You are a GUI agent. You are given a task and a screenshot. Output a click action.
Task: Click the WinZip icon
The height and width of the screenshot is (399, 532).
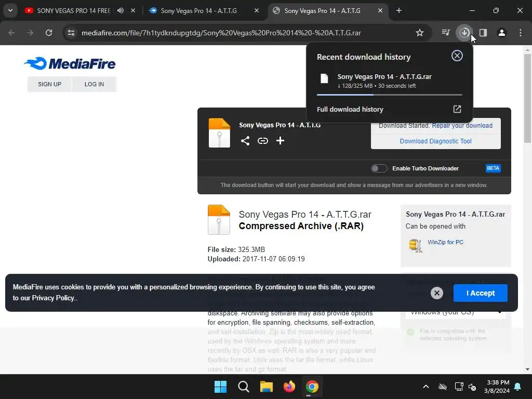pyautogui.click(x=416, y=245)
